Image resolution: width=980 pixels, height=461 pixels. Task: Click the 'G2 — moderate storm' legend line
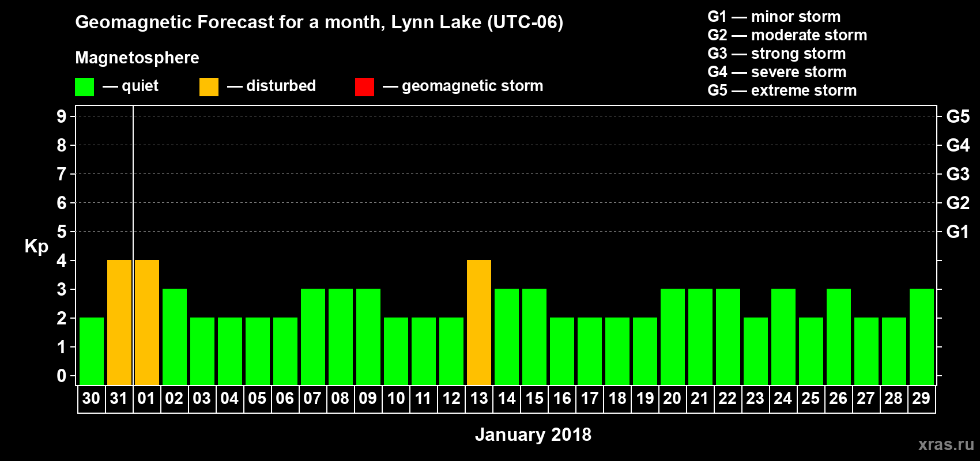coord(787,35)
